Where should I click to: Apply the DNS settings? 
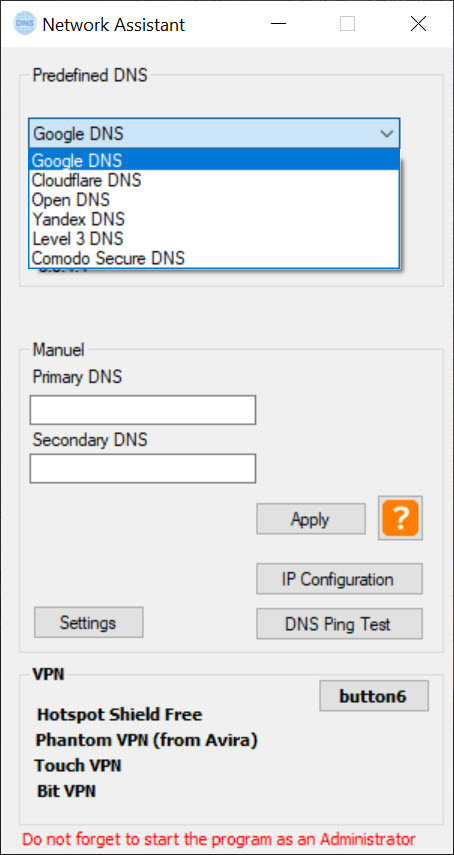tap(311, 519)
